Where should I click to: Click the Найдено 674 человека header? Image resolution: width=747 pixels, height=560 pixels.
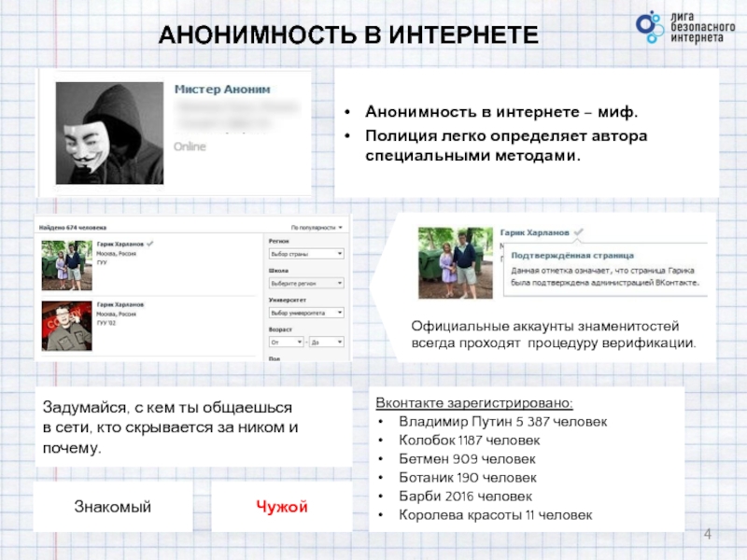click(x=73, y=228)
